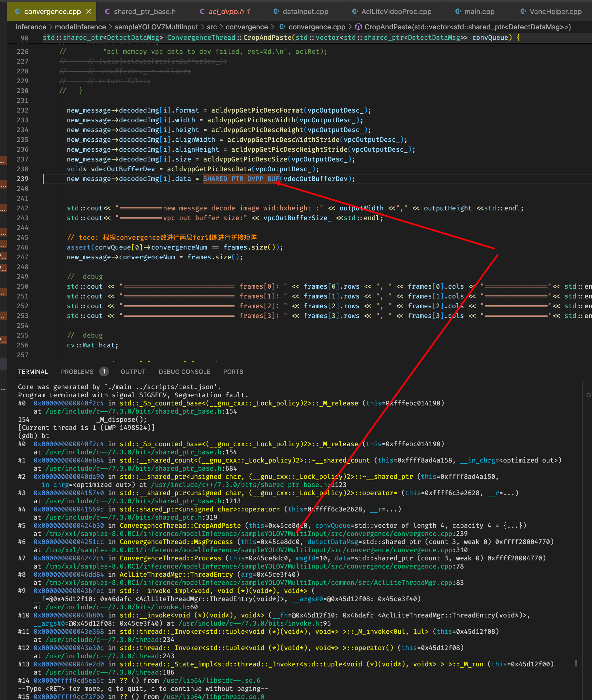This screenshot has width=592, height=700.
Task: Click the todo comment on line 245
Action: (x=162, y=238)
